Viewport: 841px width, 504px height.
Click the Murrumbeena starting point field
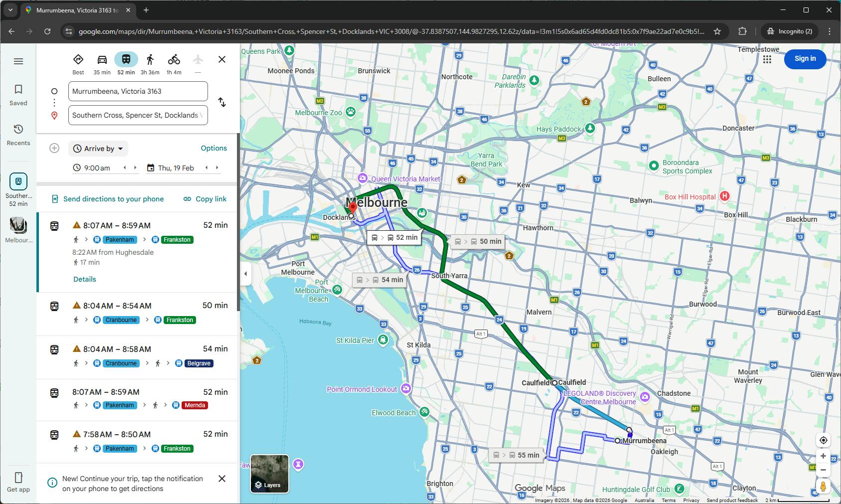138,91
